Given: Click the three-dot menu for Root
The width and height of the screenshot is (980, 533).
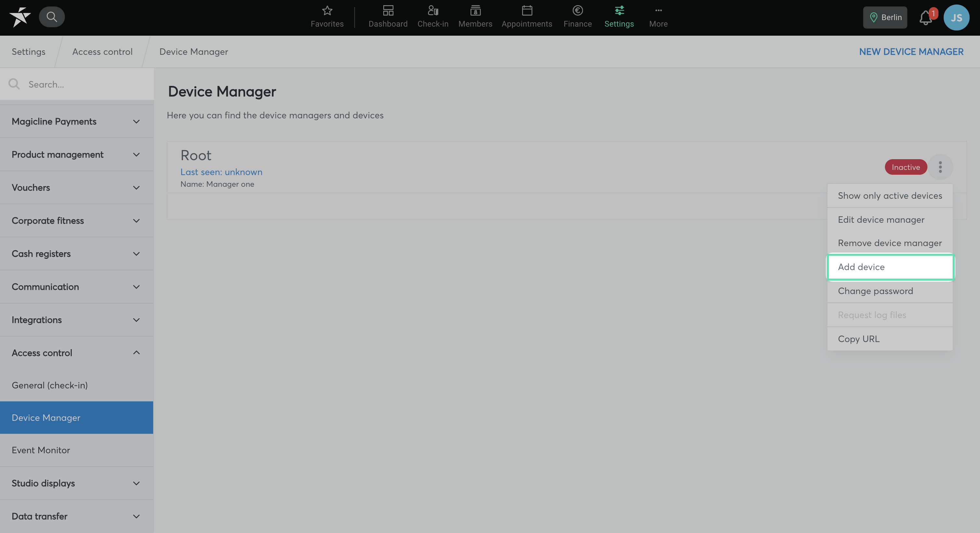Looking at the screenshot, I should coord(940,167).
